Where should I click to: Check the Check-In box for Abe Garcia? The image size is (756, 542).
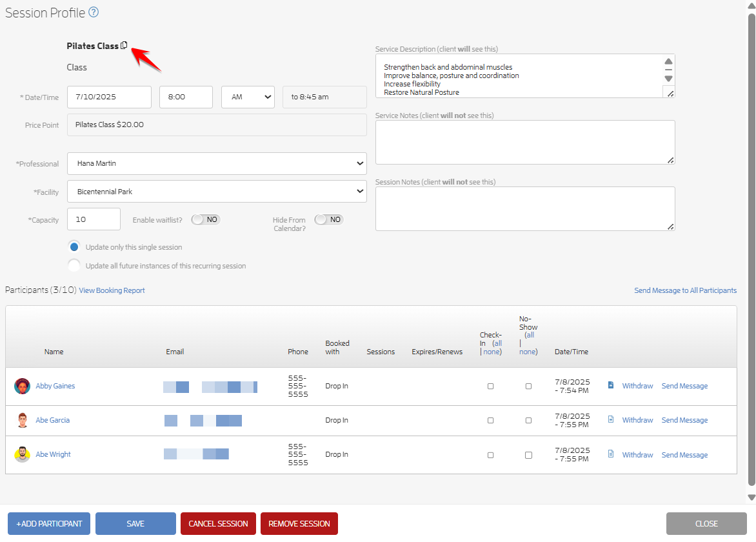tap(490, 421)
